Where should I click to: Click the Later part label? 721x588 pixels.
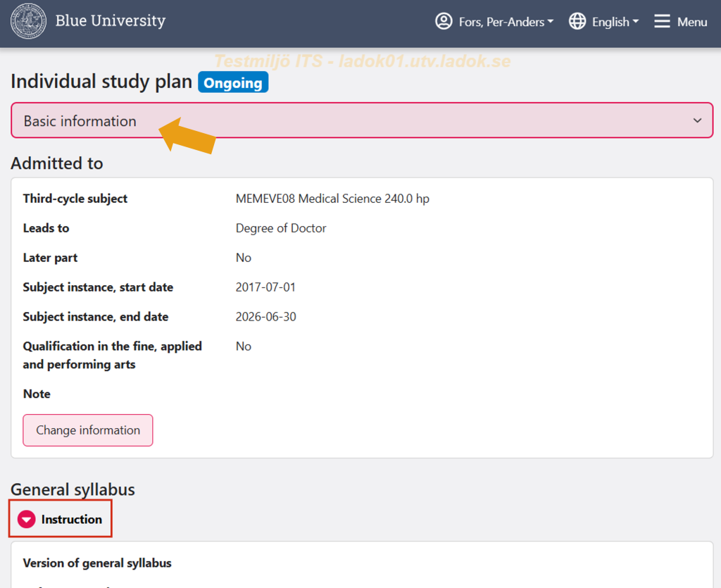(x=50, y=258)
